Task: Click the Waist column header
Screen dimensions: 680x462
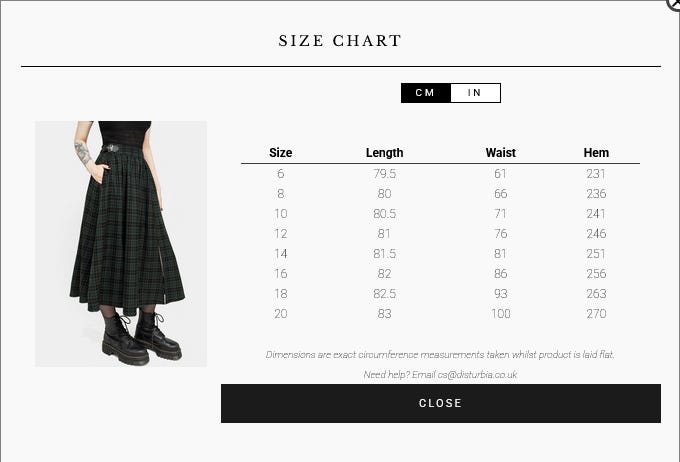Action: coord(500,153)
